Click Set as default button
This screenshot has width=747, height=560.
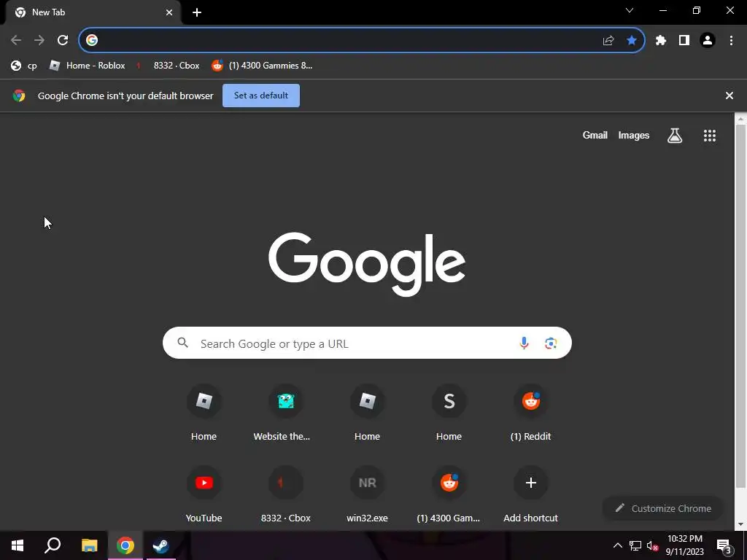click(261, 96)
